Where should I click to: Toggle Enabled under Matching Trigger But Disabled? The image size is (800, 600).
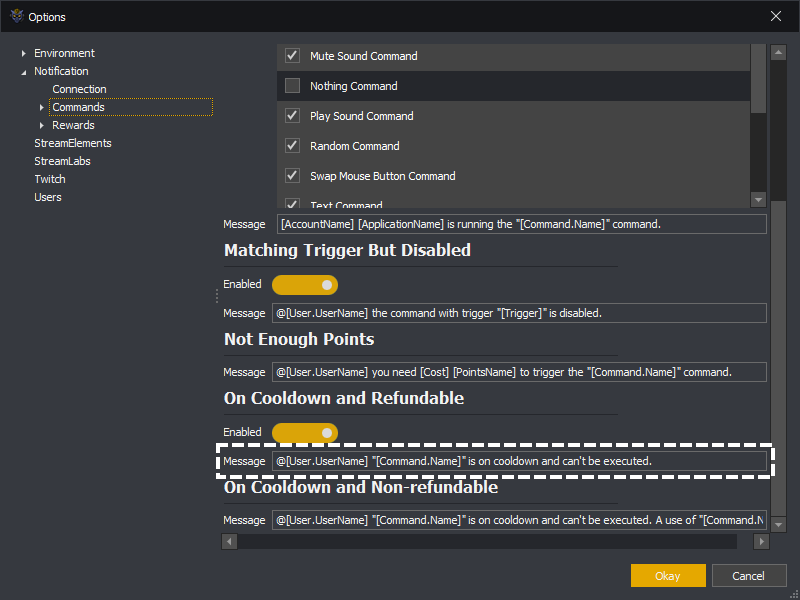point(305,285)
